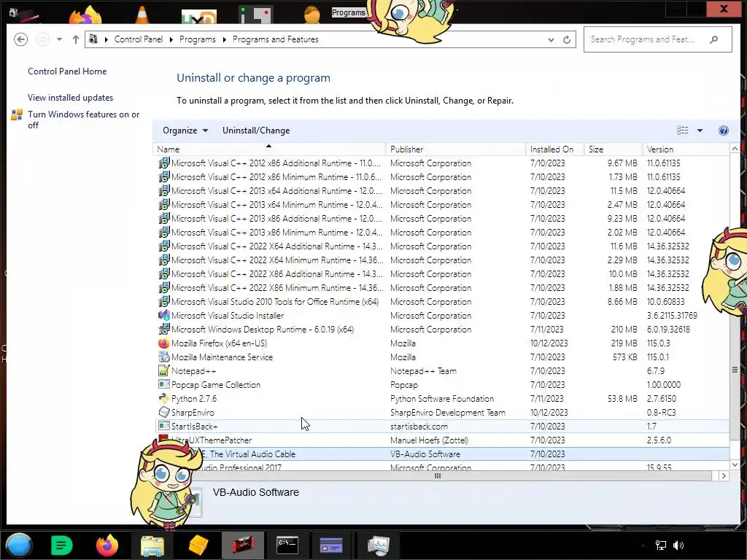Select the StartIsBack+ icon

point(163,426)
